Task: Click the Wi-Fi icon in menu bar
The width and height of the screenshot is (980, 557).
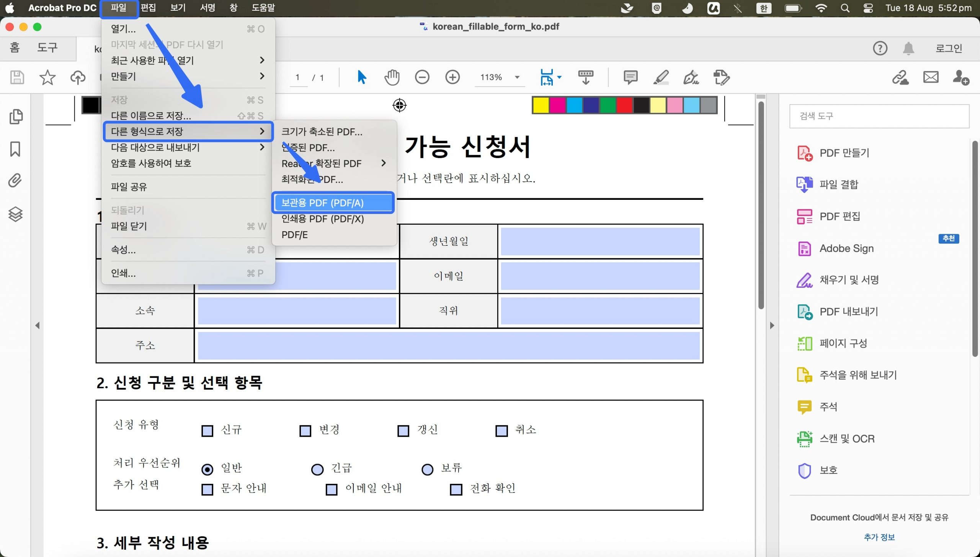Action: point(821,8)
